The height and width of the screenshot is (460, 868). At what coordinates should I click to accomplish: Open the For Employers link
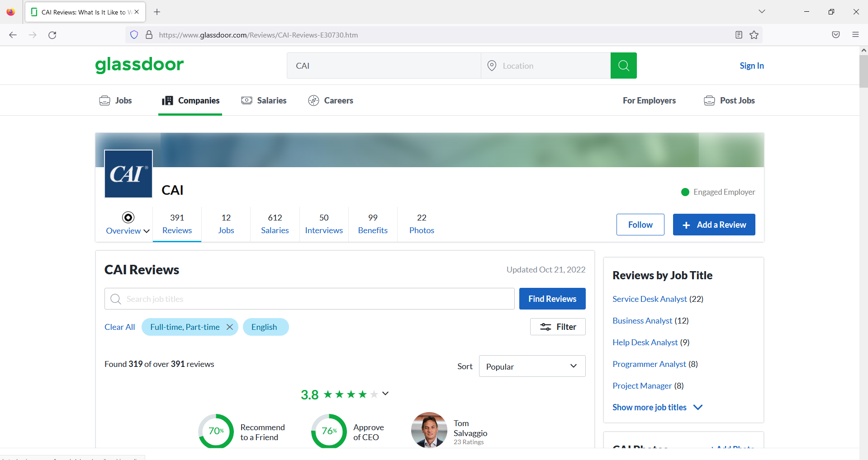649,100
